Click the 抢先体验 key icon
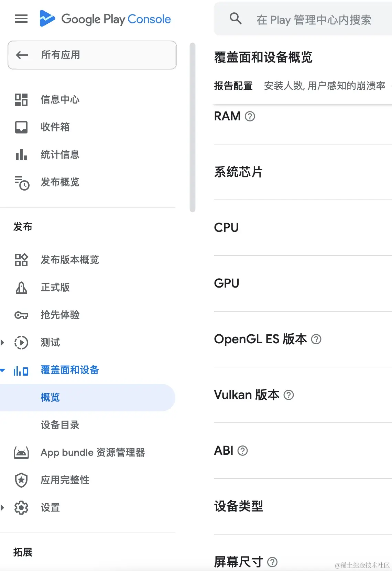The height and width of the screenshot is (571, 392). click(x=21, y=315)
